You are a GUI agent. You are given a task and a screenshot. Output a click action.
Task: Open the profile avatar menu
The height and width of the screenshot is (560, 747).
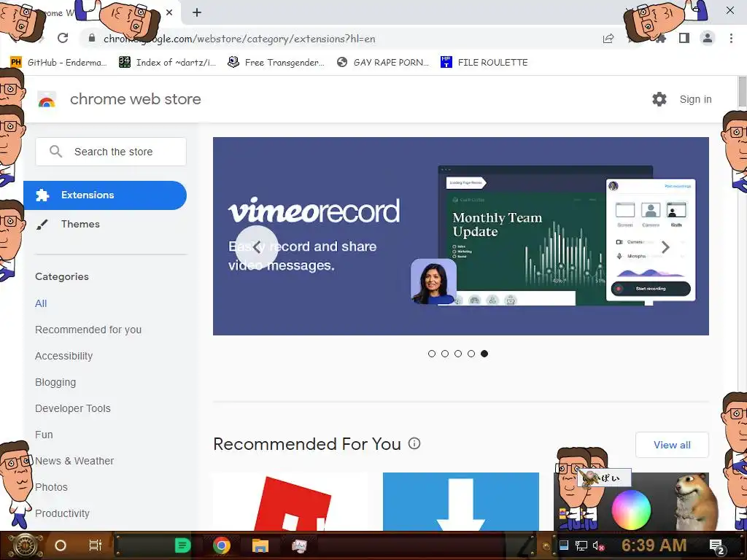[708, 38]
